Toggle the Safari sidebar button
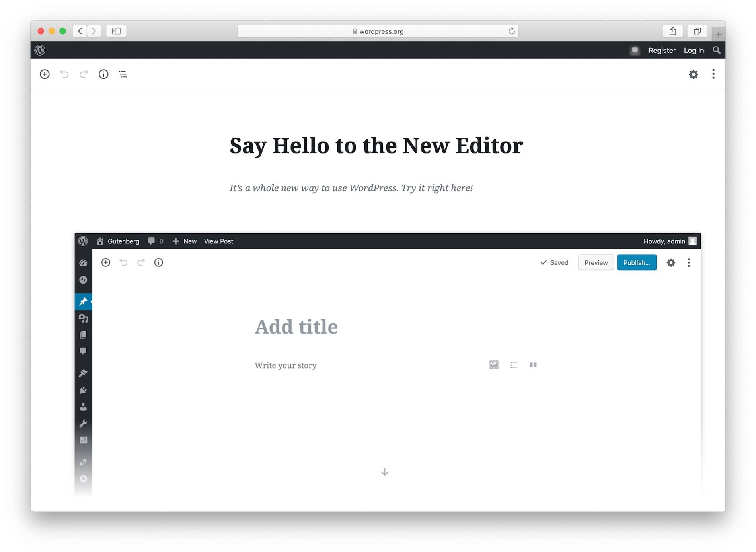 point(116,31)
